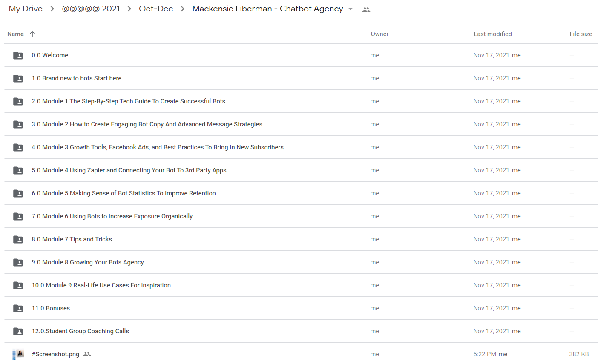Image resolution: width=598 pixels, height=364 pixels.
Task: Click folder icon beside 6.0.Module 5
Action: 18,193
